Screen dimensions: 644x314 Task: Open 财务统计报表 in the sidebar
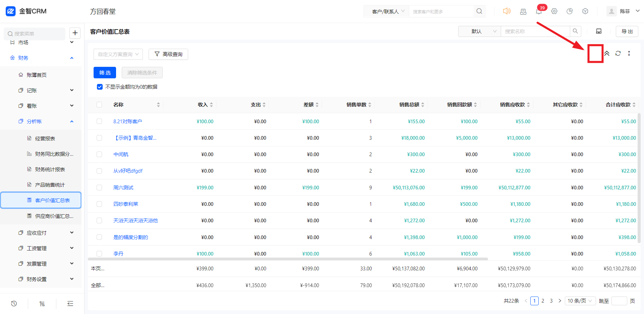coord(50,170)
